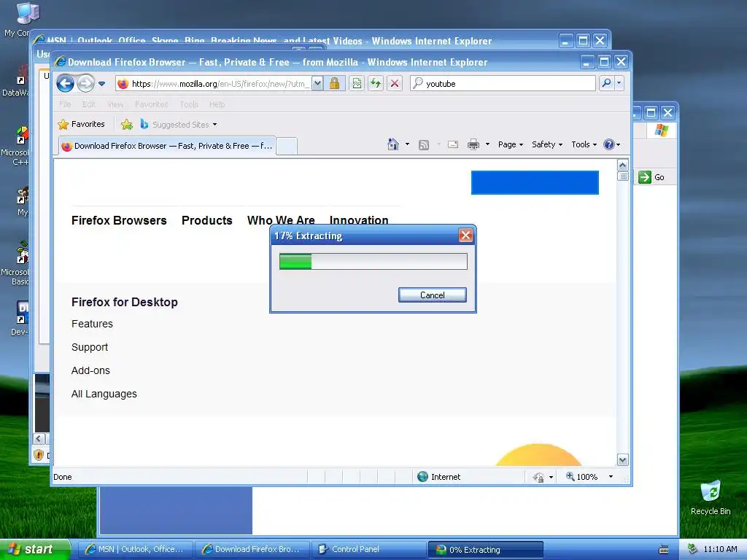Click the Features link

(92, 324)
